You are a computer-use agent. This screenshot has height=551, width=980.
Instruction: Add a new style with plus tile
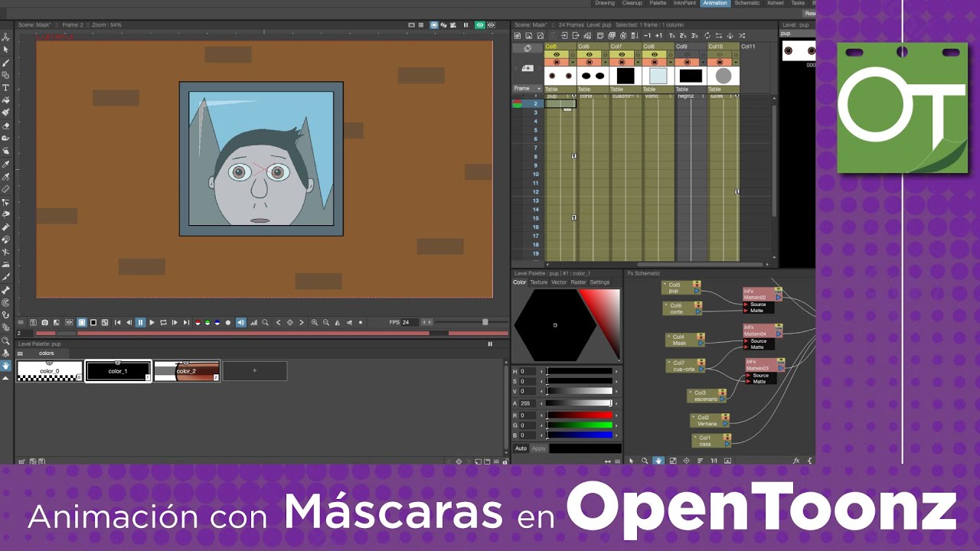[254, 371]
